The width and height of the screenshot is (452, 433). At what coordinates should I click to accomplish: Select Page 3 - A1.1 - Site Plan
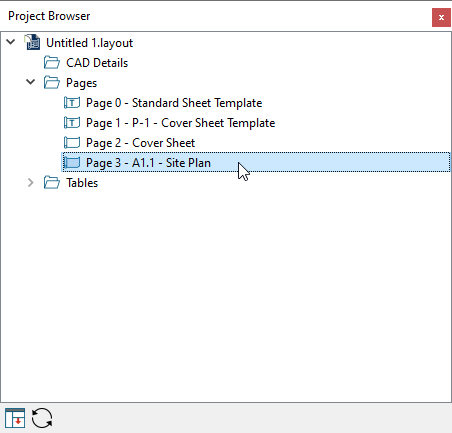click(x=256, y=162)
